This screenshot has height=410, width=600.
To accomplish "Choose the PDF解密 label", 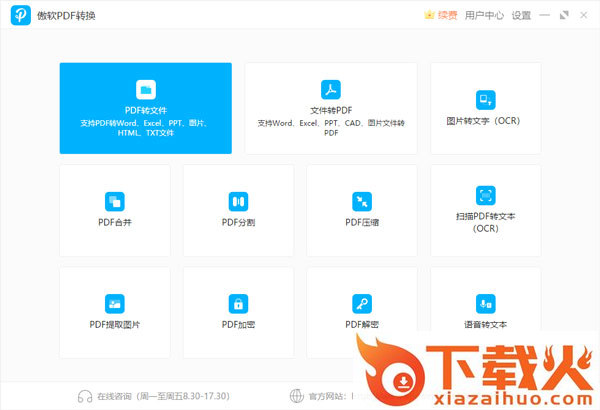I will (x=362, y=325).
